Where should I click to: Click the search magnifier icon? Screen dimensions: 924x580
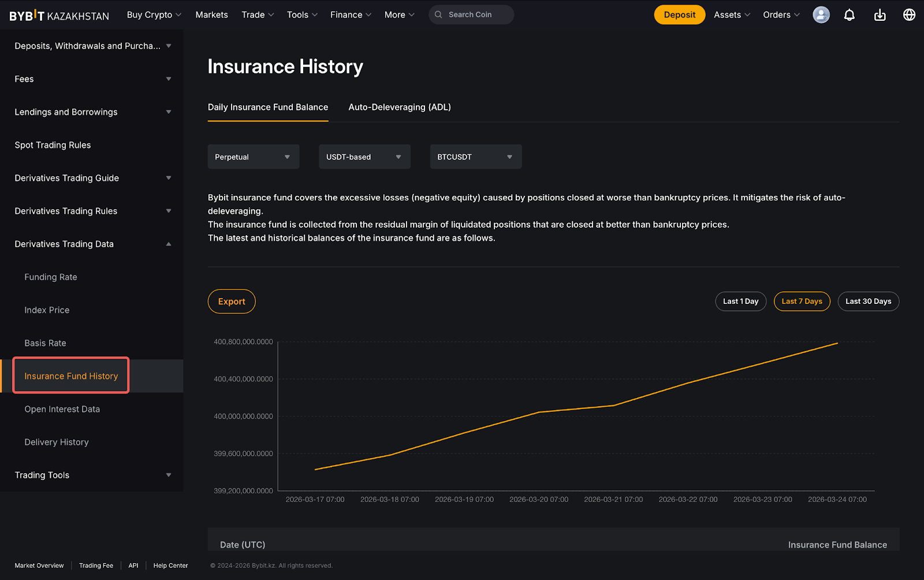tap(438, 15)
